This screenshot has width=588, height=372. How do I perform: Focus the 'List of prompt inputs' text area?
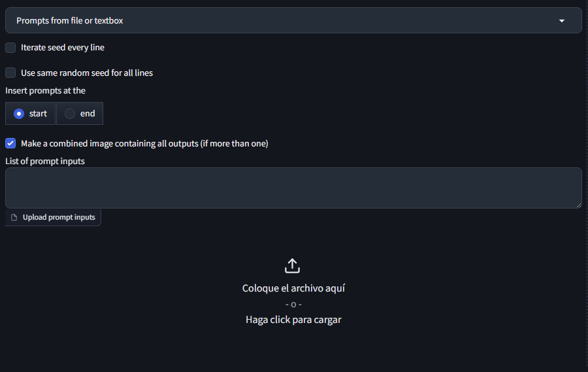click(x=293, y=188)
